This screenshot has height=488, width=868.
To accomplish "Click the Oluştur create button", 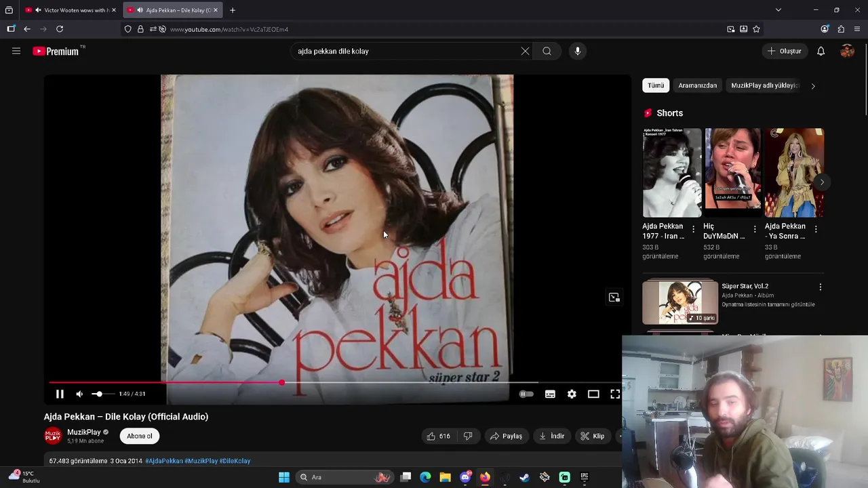I will (x=785, y=51).
